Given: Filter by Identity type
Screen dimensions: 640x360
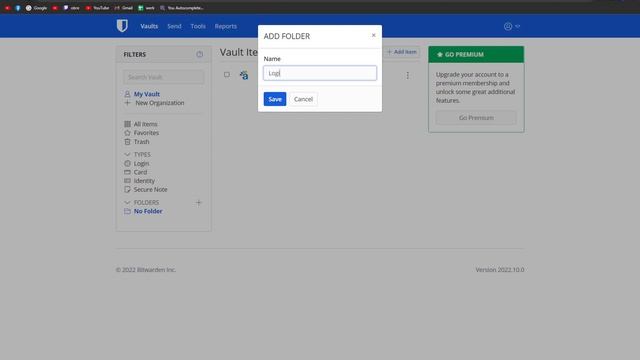Looking at the screenshot, I should click(x=144, y=181).
